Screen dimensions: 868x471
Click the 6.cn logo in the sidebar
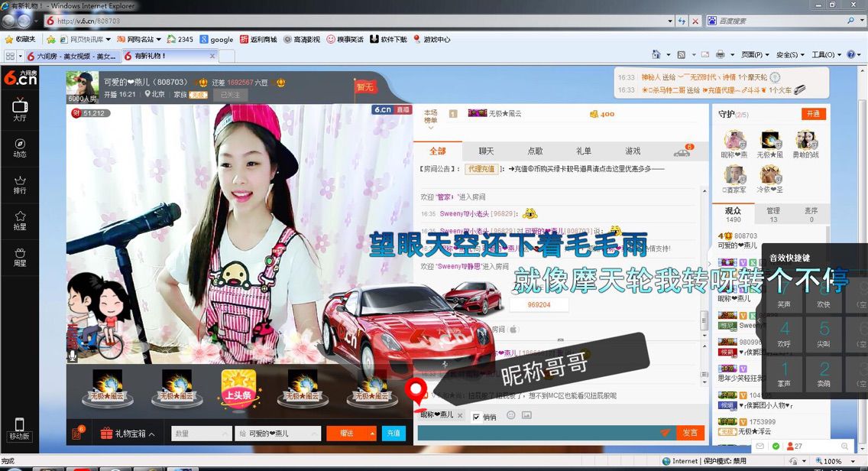coord(20,77)
